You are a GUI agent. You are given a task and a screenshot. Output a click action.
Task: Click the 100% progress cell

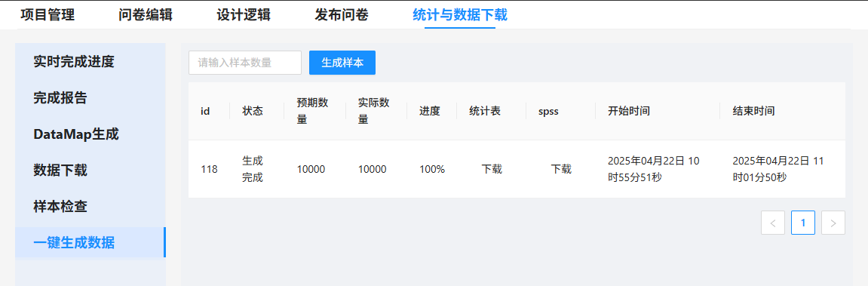click(432, 169)
